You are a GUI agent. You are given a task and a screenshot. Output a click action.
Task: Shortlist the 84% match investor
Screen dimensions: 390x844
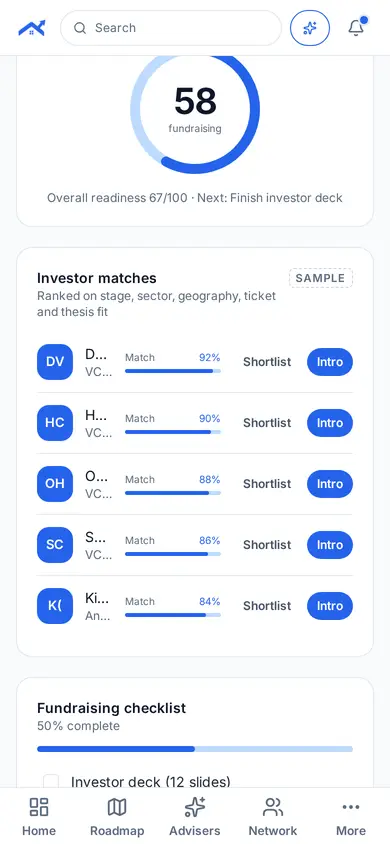click(x=267, y=606)
